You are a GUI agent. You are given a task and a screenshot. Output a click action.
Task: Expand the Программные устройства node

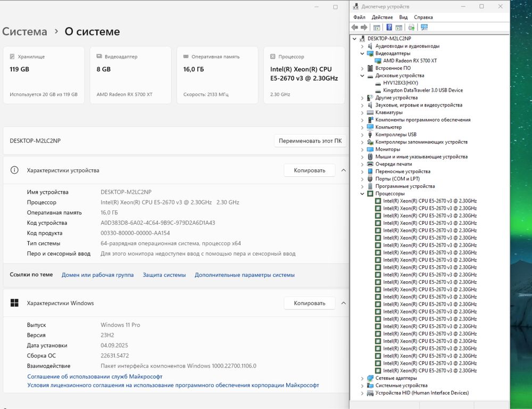[x=362, y=186]
